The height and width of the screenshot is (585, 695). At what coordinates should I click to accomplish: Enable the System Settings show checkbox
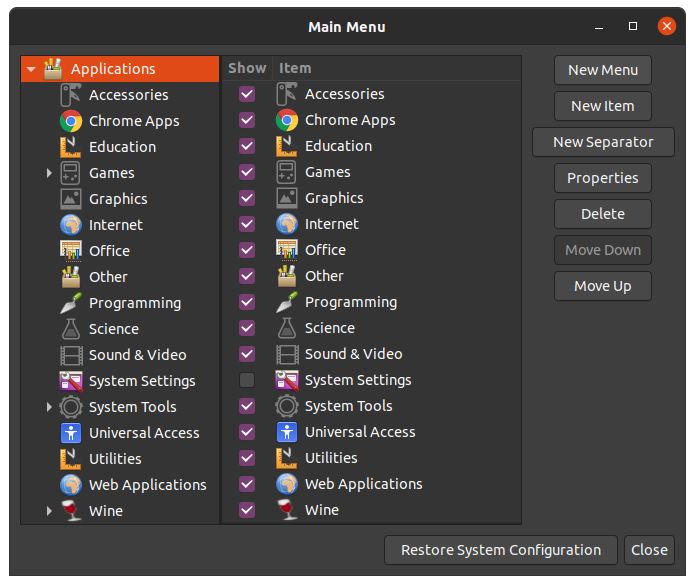pyautogui.click(x=247, y=380)
